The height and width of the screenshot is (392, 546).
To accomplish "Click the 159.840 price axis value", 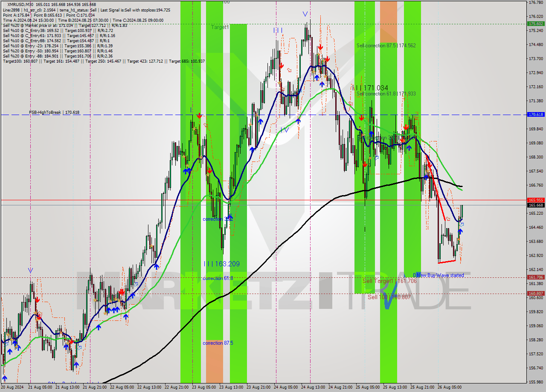I will pyautogui.click(x=536, y=312).
